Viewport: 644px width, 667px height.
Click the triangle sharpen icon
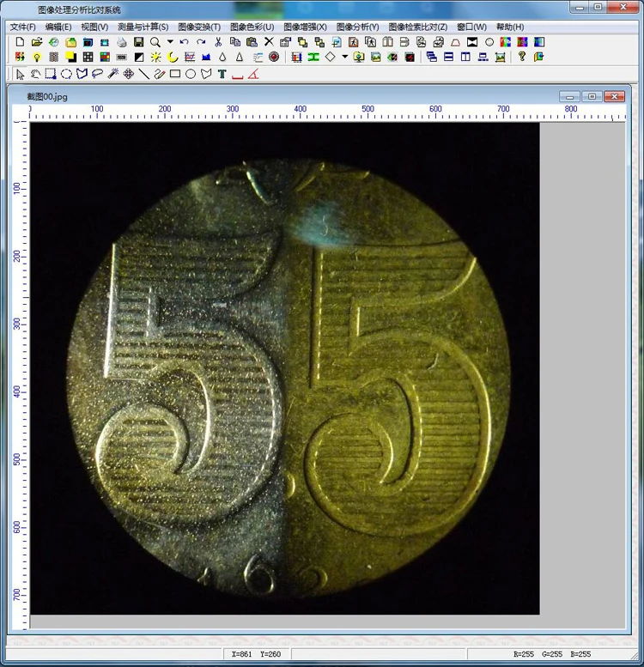tap(240, 57)
